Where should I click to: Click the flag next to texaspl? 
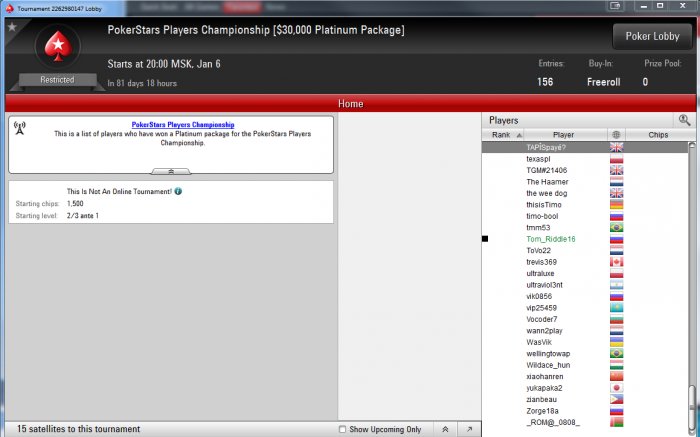click(x=617, y=159)
